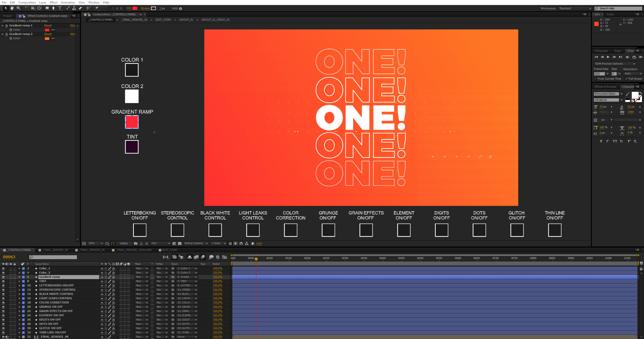644x339 pixels.
Task: Open the Ultrabold font style dropdown
Action: pos(621,100)
